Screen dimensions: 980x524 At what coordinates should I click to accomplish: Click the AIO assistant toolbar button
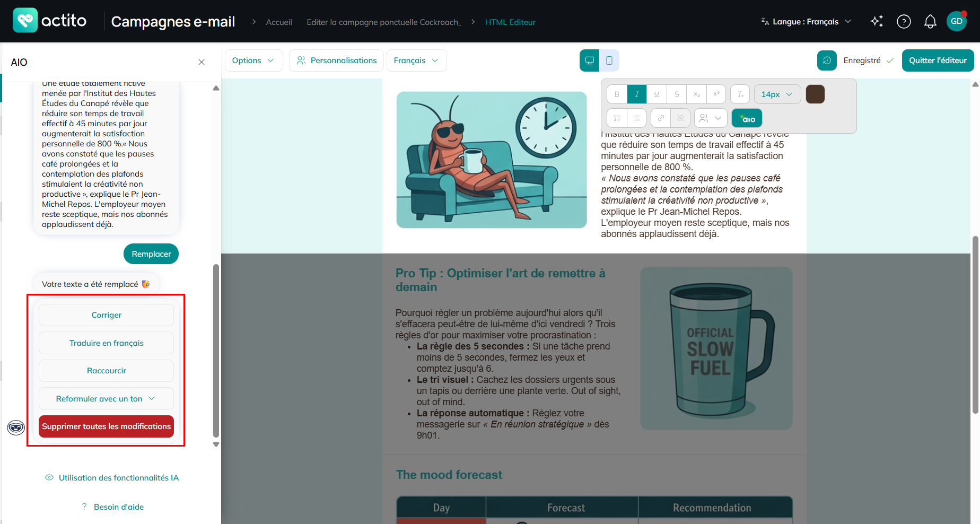[747, 118]
